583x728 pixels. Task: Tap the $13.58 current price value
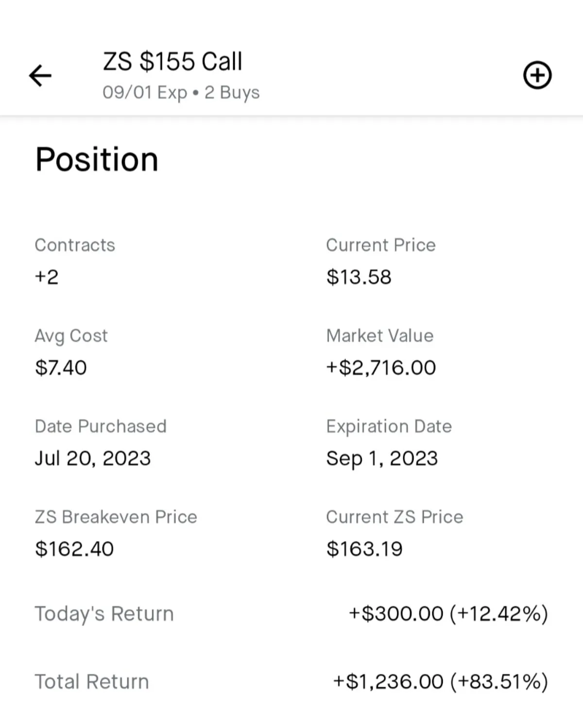359,277
